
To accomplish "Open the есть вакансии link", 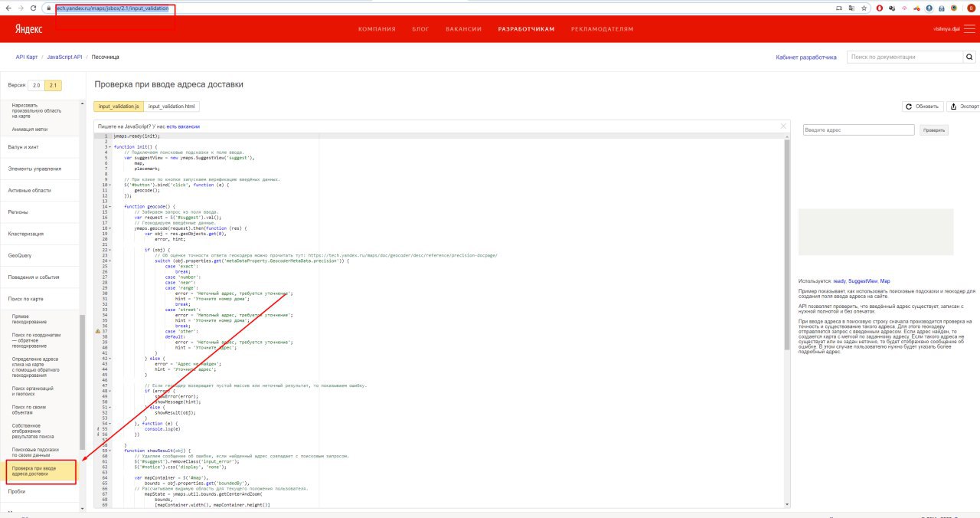I will tap(183, 126).
